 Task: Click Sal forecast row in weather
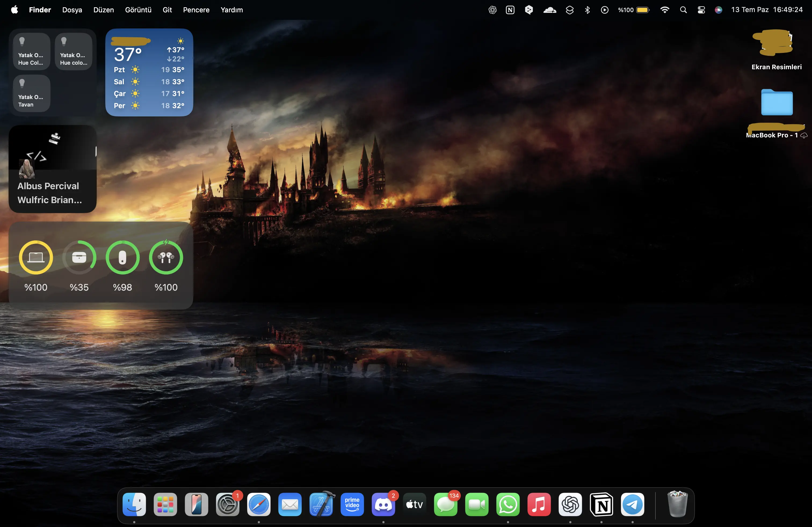[149, 82]
